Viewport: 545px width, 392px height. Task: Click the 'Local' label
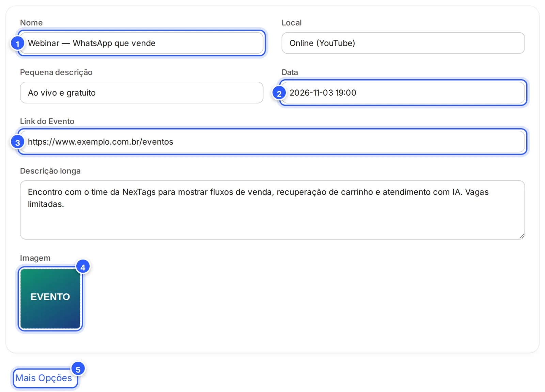292,23
